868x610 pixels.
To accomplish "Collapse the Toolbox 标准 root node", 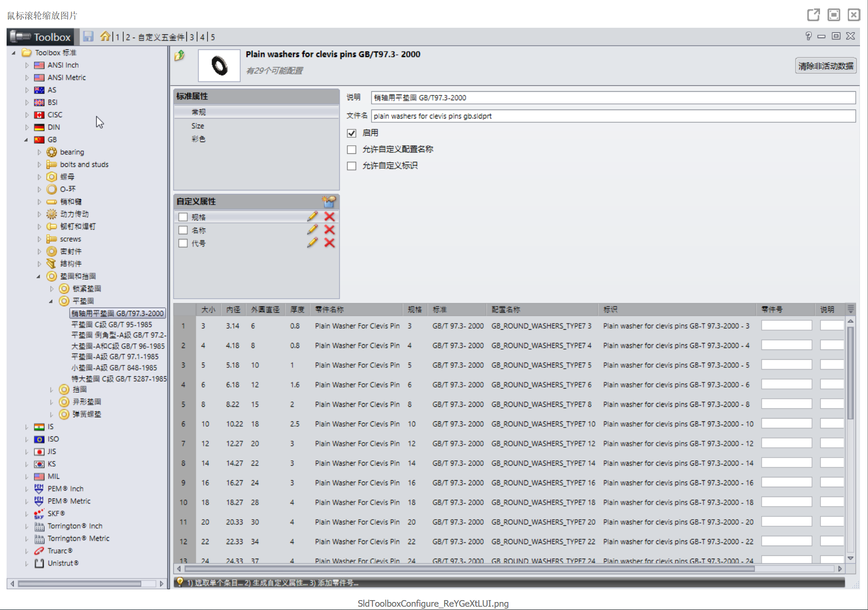I will click(14, 53).
